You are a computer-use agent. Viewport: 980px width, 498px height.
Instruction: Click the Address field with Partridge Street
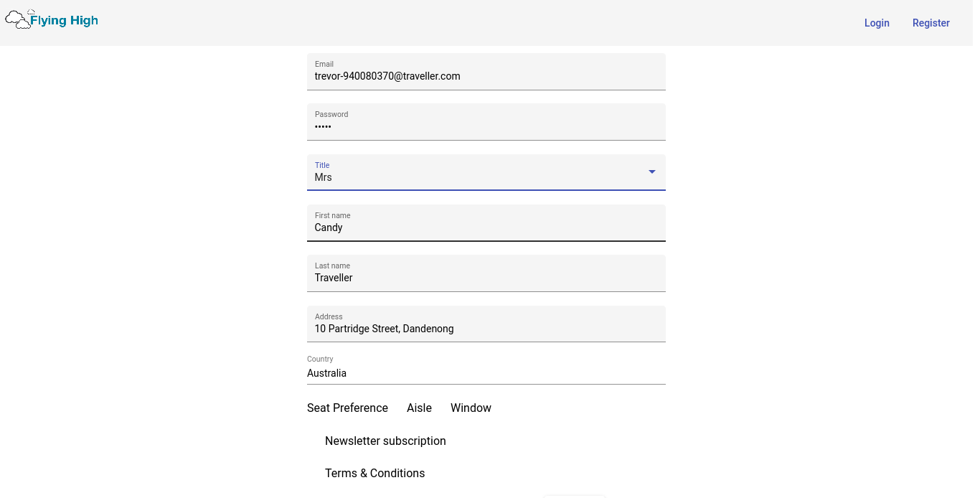(x=486, y=329)
